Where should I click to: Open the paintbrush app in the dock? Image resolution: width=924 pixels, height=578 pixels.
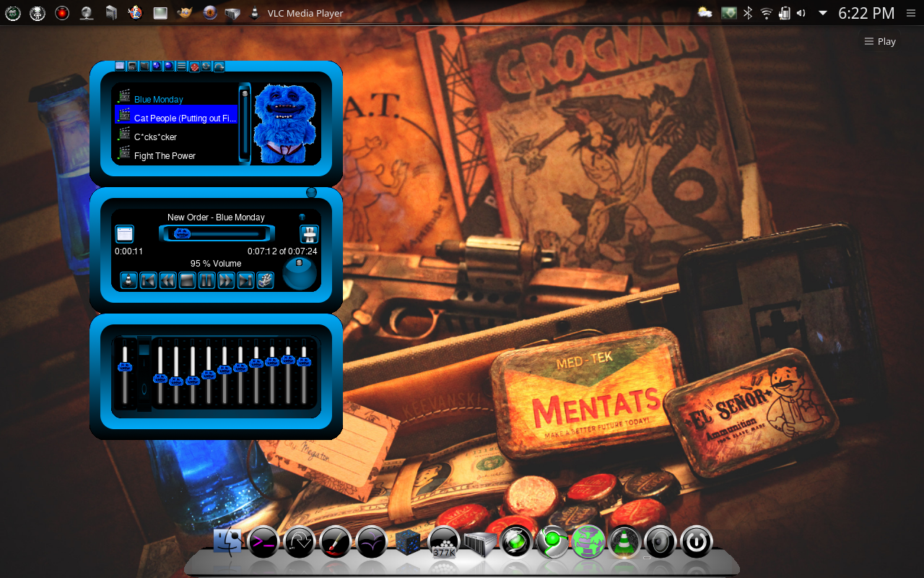pos(336,543)
